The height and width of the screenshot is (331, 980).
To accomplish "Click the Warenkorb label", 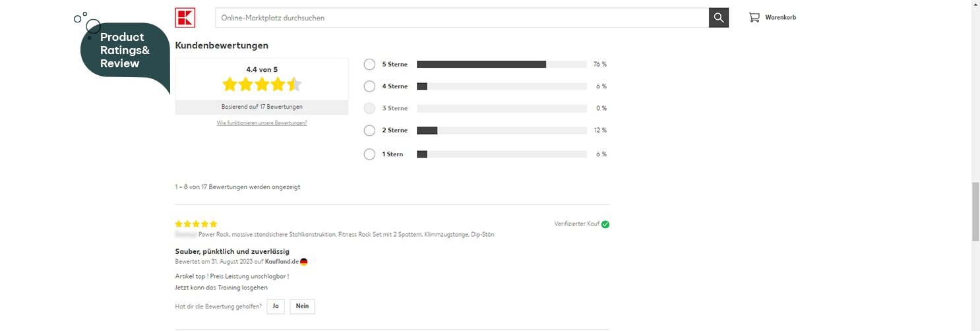I will point(780,18).
